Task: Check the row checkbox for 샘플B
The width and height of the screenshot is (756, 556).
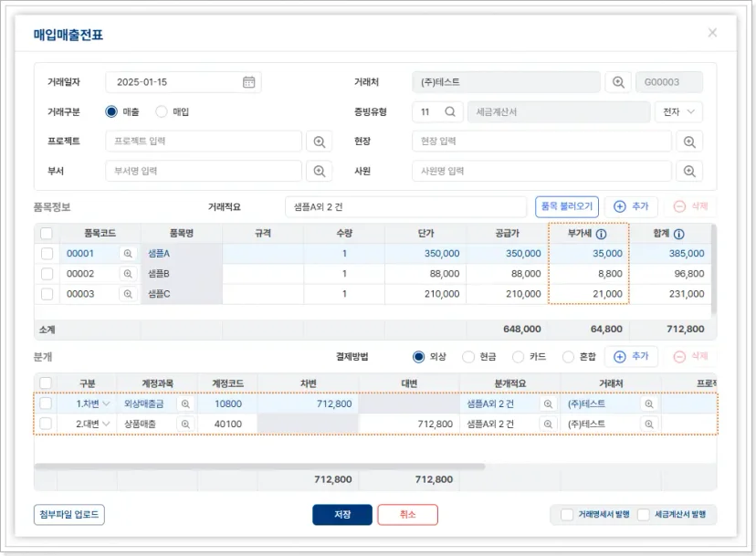Action: 47,274
